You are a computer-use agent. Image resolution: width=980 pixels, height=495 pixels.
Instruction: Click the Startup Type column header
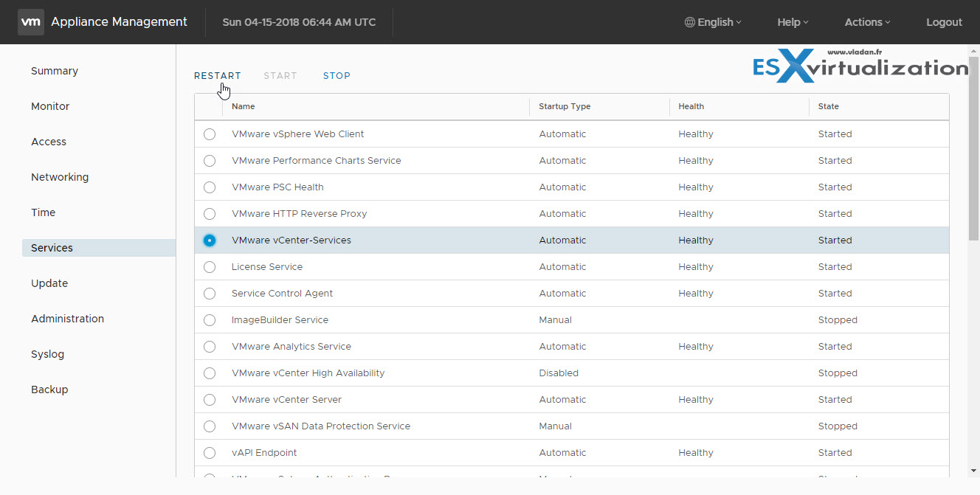tap(565, 106)
